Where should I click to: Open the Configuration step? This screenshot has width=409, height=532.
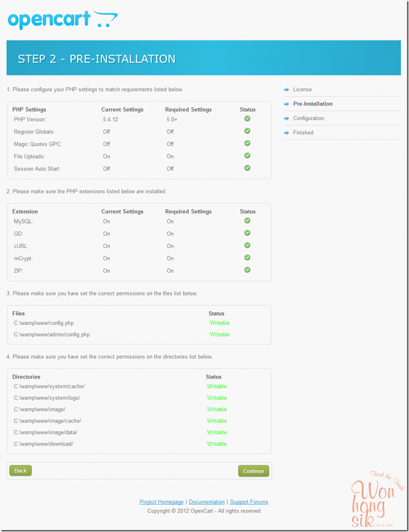click(x=308, y=118)
